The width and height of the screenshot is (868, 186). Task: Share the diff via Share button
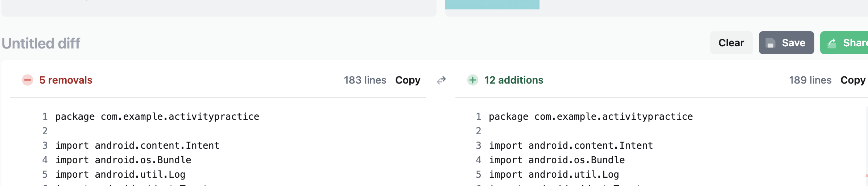pos(844,43)
